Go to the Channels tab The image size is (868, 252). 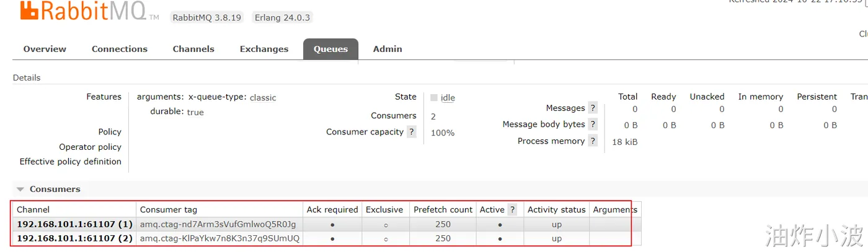(193, 49)
